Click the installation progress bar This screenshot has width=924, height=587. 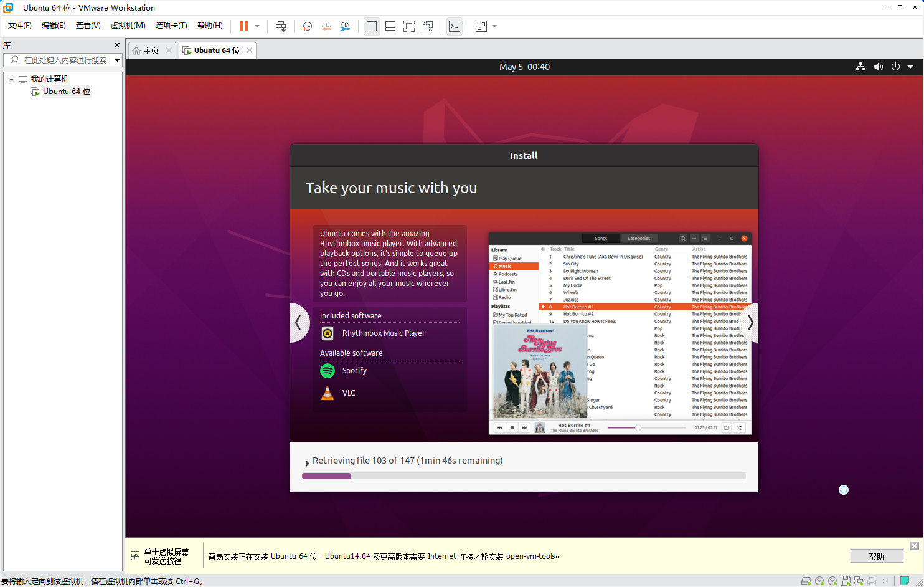tap(524, 476)
